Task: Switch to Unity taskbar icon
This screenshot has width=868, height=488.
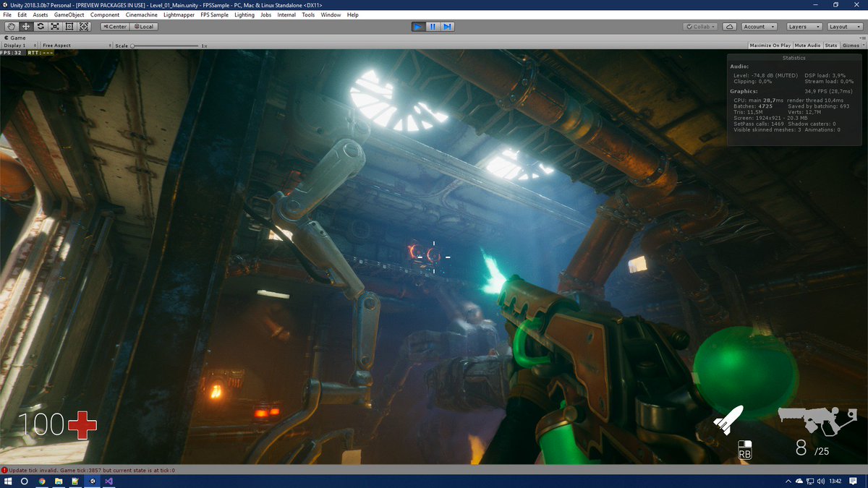Action: point(93,481)
